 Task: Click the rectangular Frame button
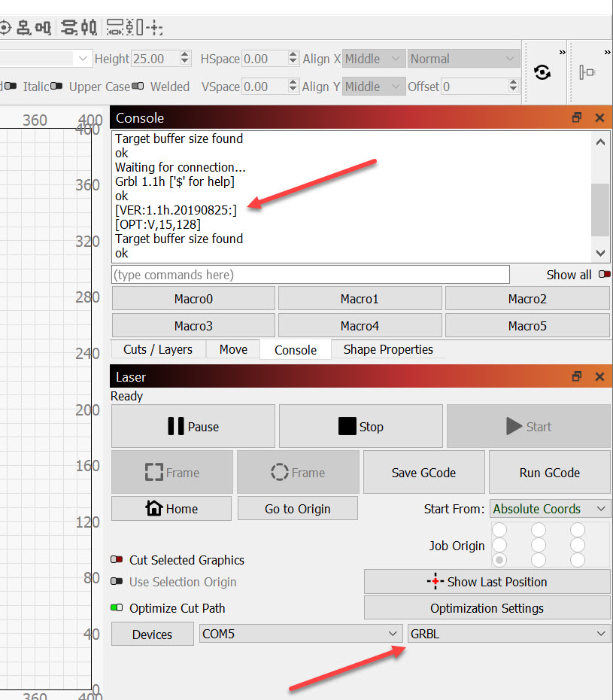(x=171, y=473)
